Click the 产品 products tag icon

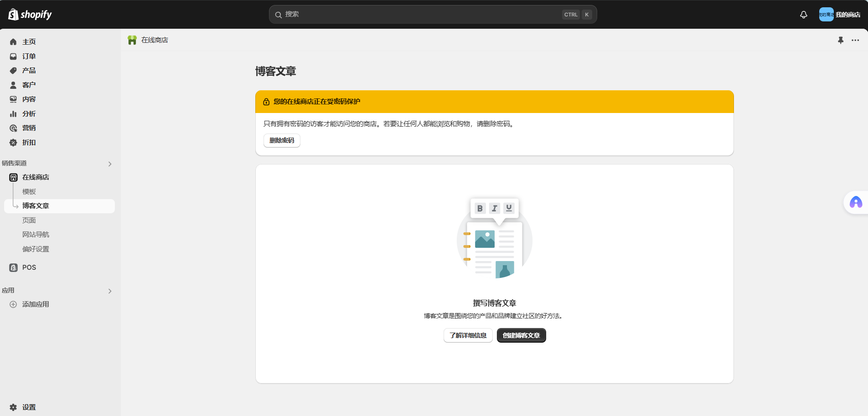[x=13, y=70]
